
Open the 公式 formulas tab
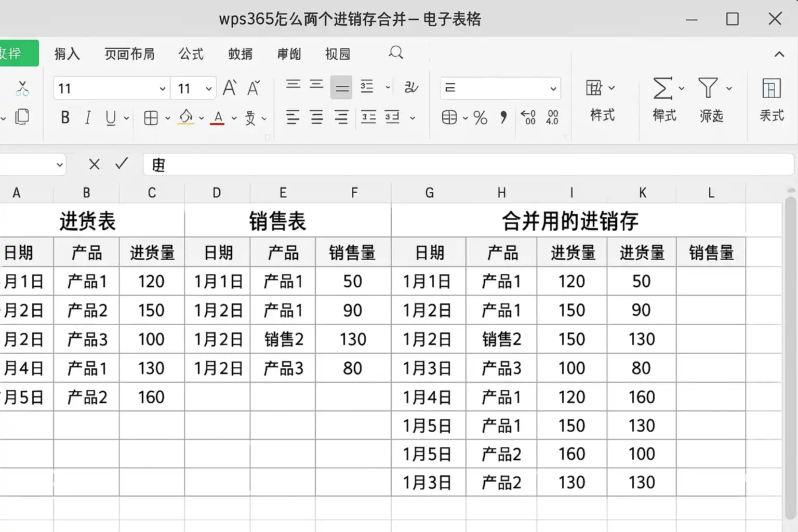pyautogui.click(x=191, y=54)
